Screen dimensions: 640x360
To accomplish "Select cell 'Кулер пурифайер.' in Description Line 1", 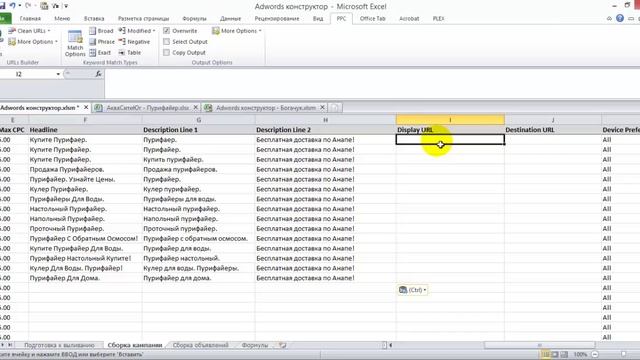I will click(199, 189).
